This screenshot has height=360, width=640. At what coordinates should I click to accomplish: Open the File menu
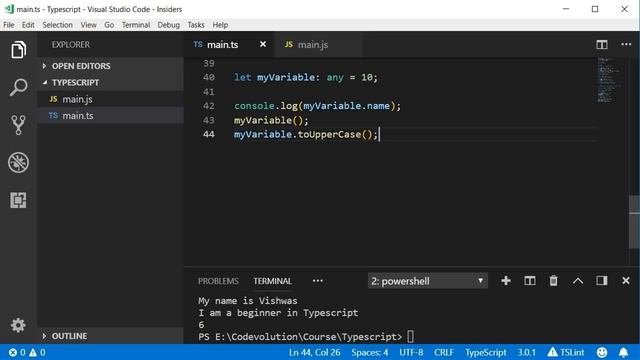pos(9,25)
